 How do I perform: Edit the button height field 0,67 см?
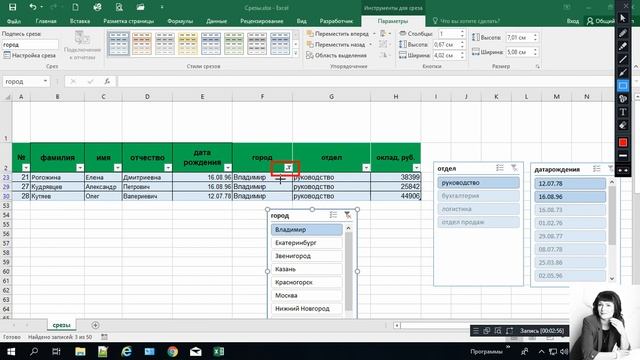pyautogui.click(x=445, y=44)
